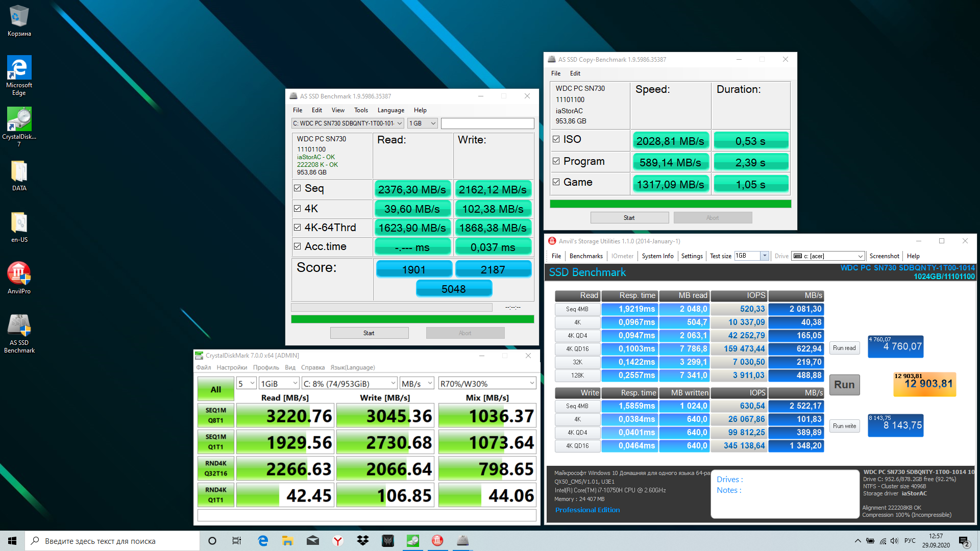This screenshot has height=551, width=980.
Task: Click the SEQ1M Q8T1 test button
Action: pyautogui.click(x=216, y=415)
